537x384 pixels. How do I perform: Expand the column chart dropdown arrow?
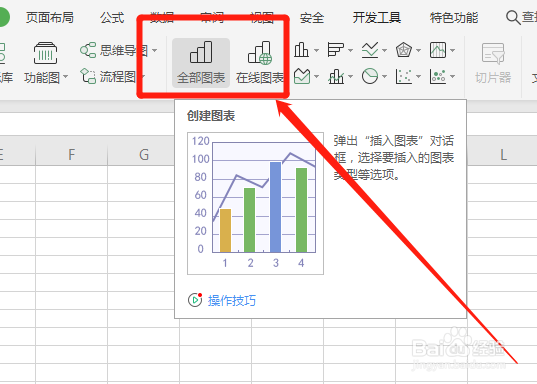316,50
